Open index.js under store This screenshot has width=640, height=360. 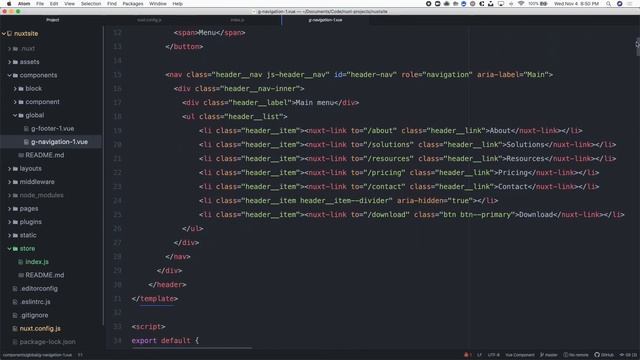click(37, 262)
